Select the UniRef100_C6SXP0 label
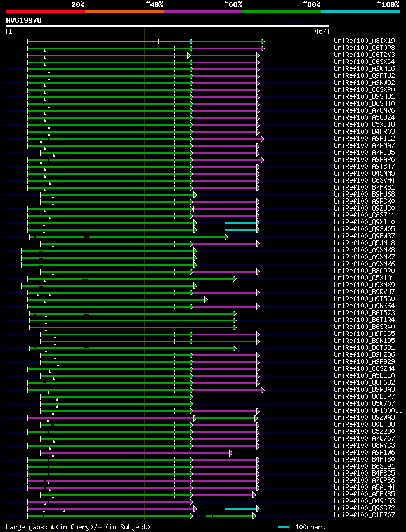 tap(364, 89)
